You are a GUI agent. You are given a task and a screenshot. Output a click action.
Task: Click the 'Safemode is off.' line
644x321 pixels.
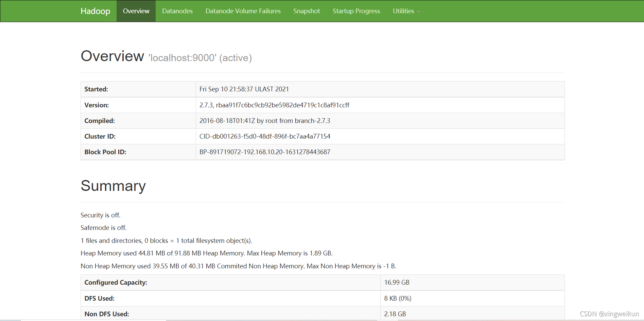103,228
